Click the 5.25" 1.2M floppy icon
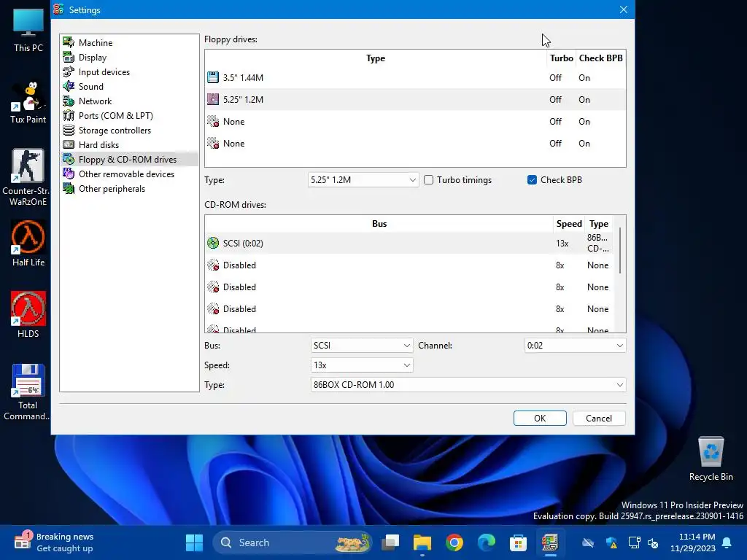 point(213,99)
